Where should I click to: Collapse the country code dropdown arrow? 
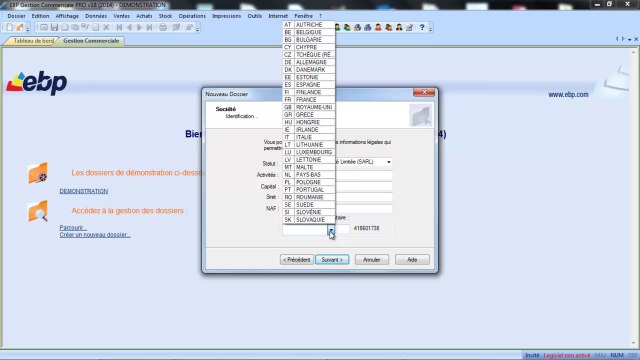pos(331,231)
